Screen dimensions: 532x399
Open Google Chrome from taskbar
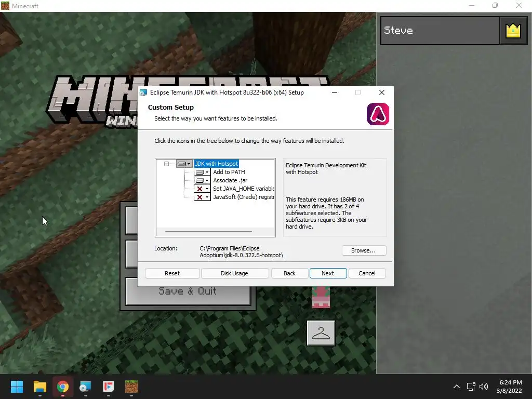click(63, 387)
